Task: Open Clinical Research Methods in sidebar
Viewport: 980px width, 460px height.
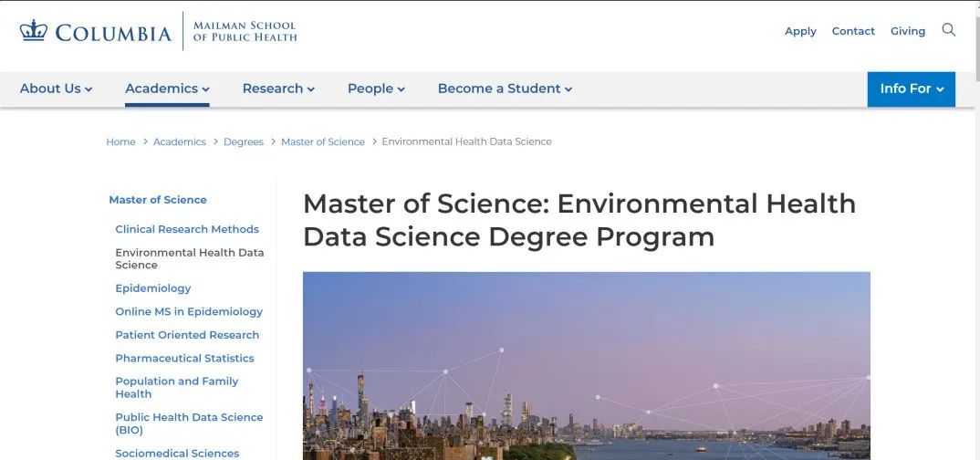Action: [x=187, y=229]
